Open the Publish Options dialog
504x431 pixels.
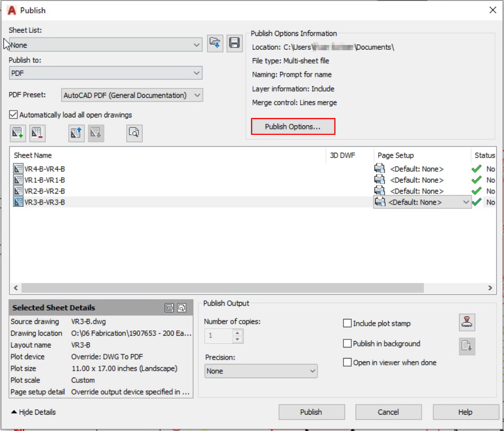pyautogui.click(x=293, y=127)
